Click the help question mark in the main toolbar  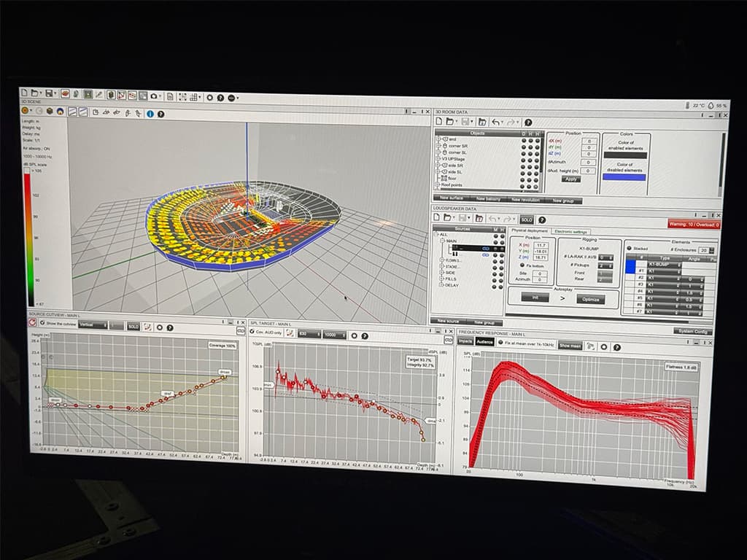click(220, 98)
